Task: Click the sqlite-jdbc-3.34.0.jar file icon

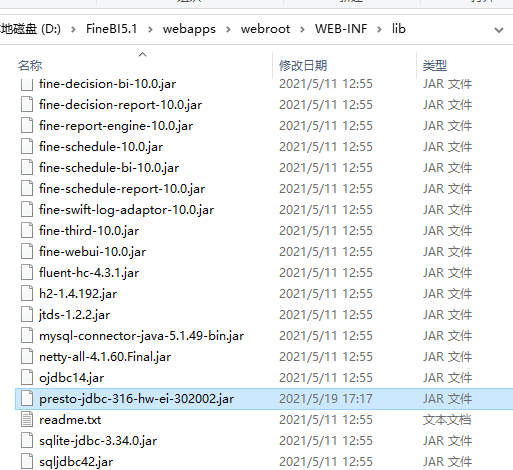Action: point(27,441)
